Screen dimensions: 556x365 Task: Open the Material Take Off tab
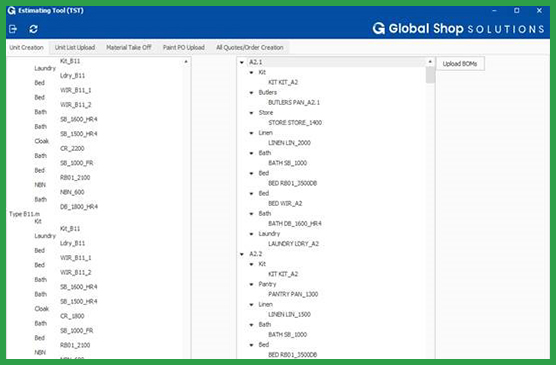click(129, 48)
